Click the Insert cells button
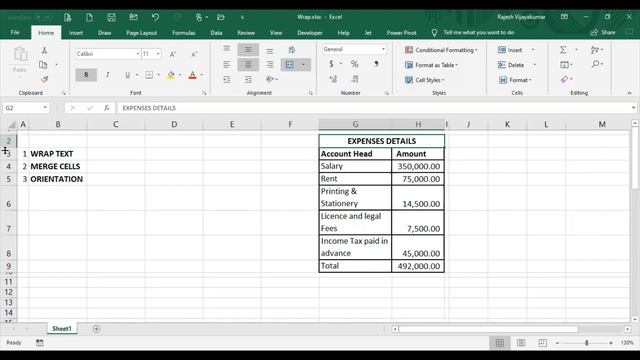 [510, 50]
